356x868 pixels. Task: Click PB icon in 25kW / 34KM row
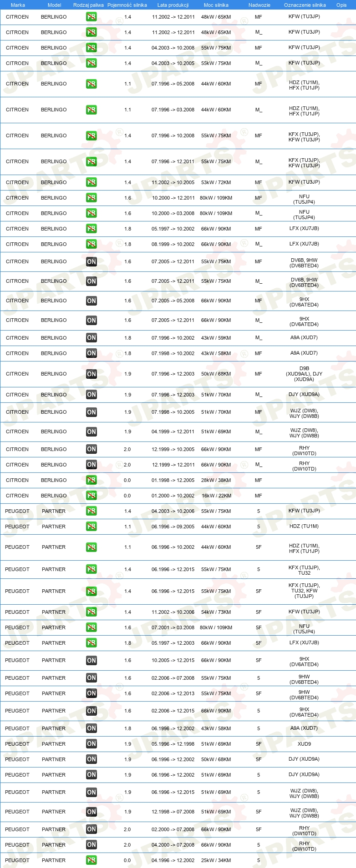92,860
